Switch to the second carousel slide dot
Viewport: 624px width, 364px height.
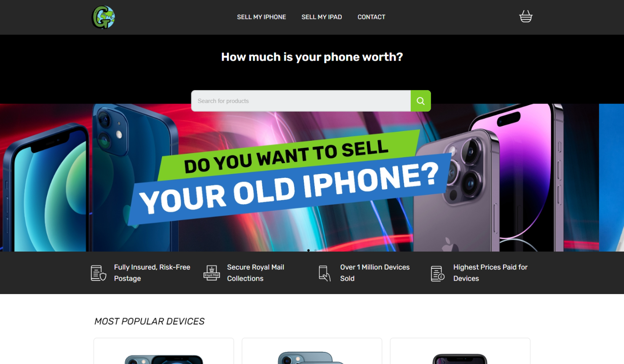pos(316,250)
